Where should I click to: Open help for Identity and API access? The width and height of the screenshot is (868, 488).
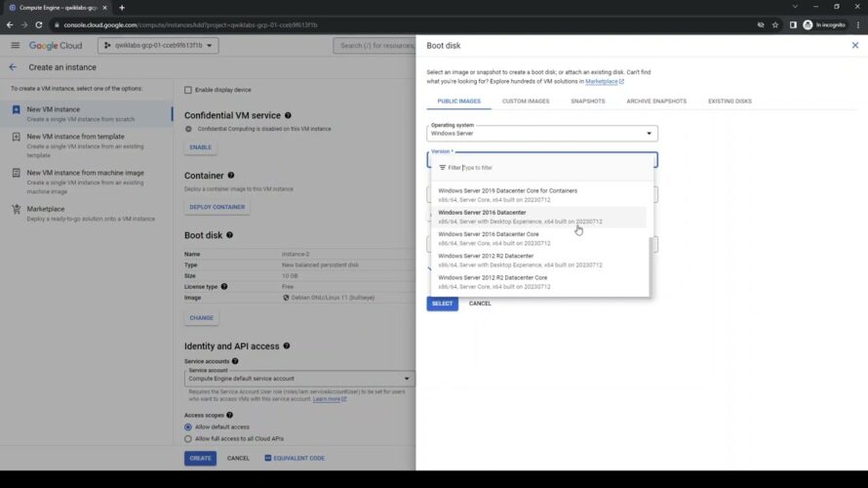[x=287, y=346]
